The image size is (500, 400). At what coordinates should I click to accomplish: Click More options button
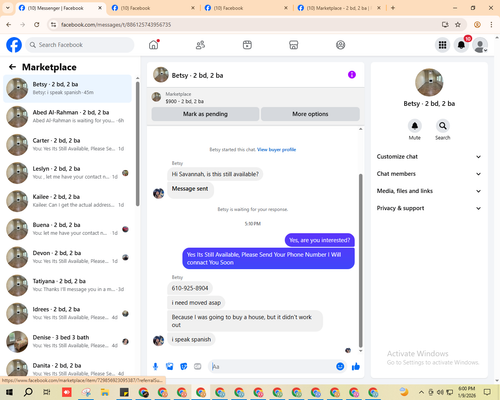coord(310,114)
